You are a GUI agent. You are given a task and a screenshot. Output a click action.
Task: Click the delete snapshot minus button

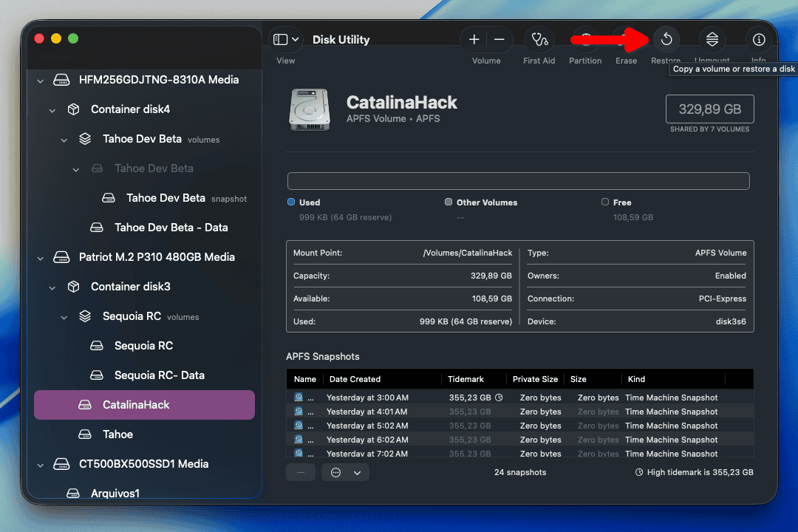[x=301, y=472]
